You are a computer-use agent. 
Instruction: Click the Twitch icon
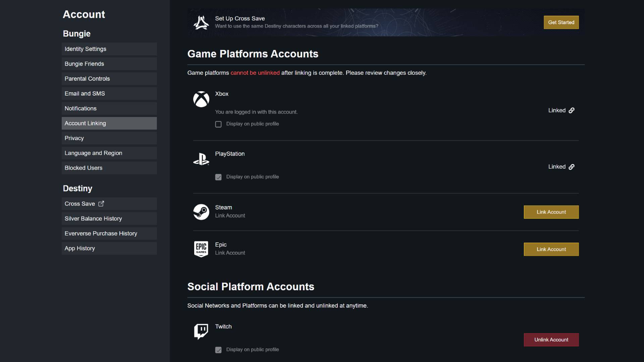tap(201, 331)
